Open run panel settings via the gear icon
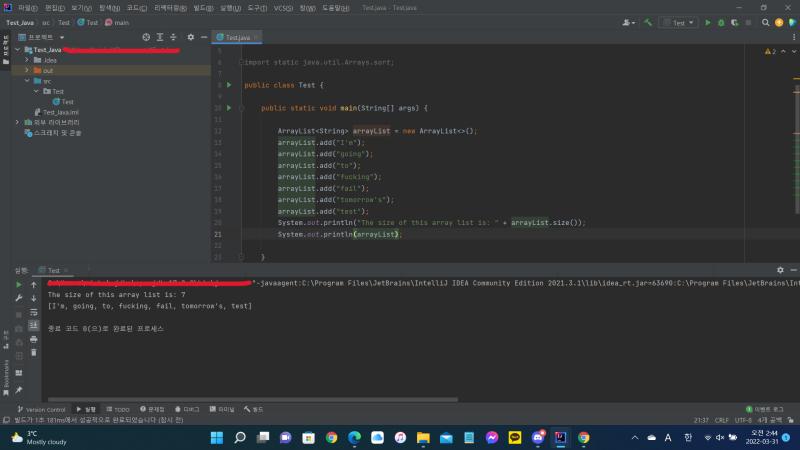This screenshot has width=800, height=450. click(780, 270)
